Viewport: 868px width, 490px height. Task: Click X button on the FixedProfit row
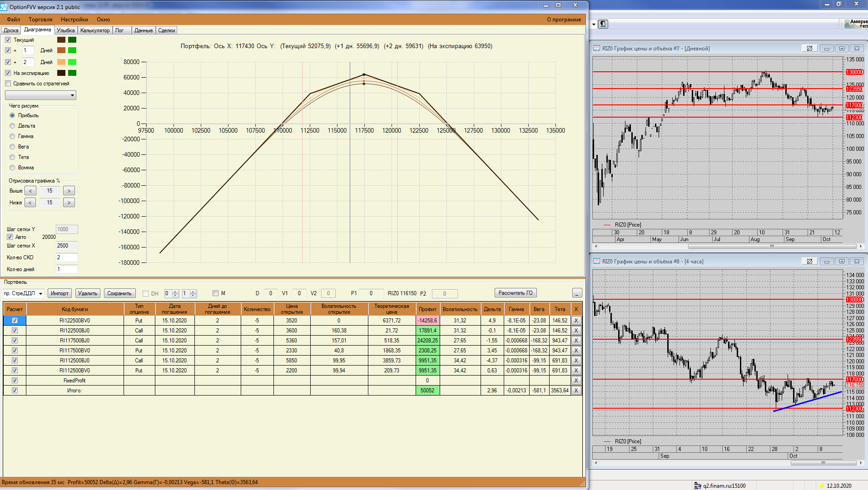pos(576,380)
